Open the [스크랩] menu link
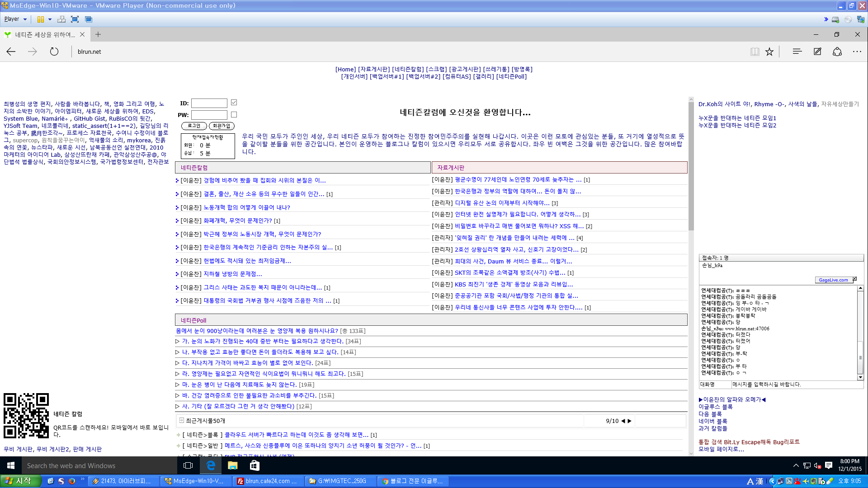This screenshot has height=488, width=868. click(436, 69)
